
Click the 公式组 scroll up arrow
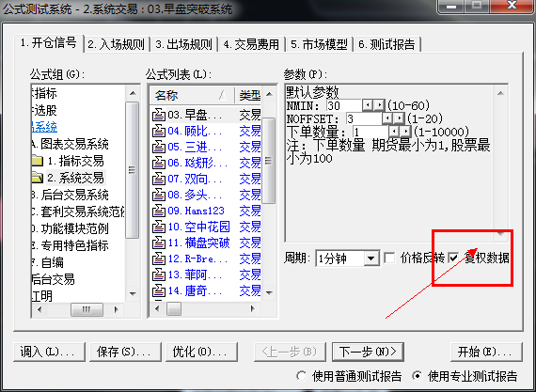pyautogui.click(x=133, y=93)
